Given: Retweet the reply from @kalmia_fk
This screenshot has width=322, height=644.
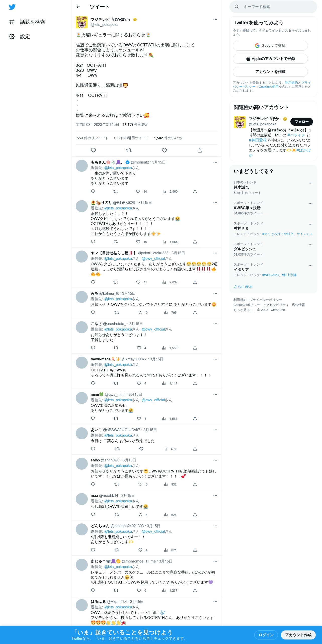Looking at the screenshot, I should tap(117, 312).
